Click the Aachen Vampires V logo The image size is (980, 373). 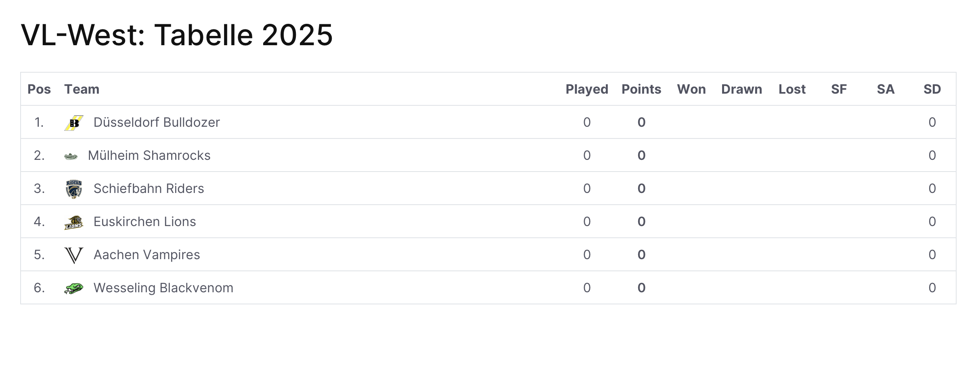(x=74, y=256)
